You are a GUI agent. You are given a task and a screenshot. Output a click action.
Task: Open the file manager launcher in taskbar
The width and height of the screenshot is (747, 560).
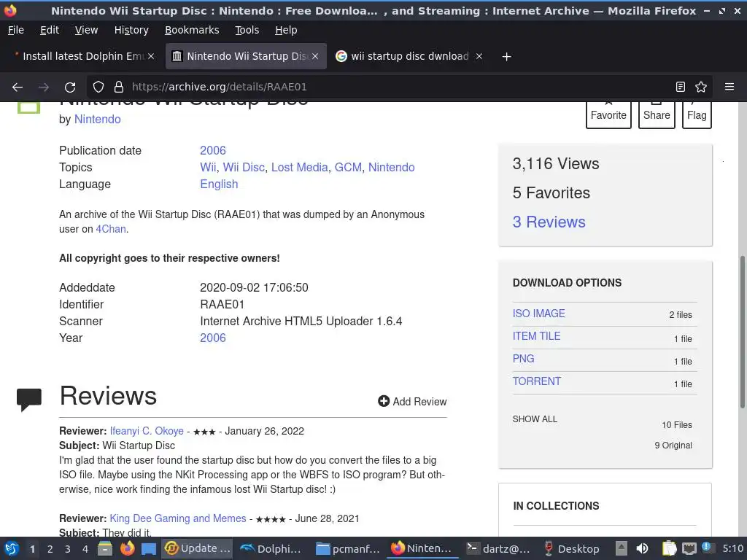pyautogui.click(x=105, y=548)
